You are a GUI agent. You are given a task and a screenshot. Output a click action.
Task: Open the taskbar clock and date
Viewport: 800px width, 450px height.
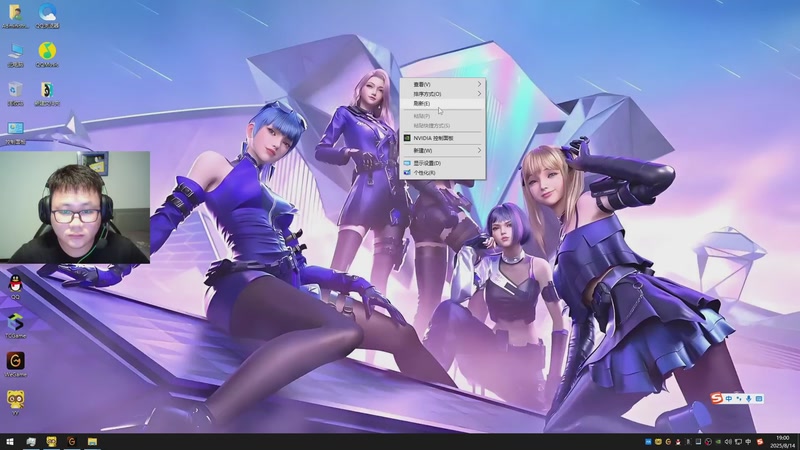783,442
